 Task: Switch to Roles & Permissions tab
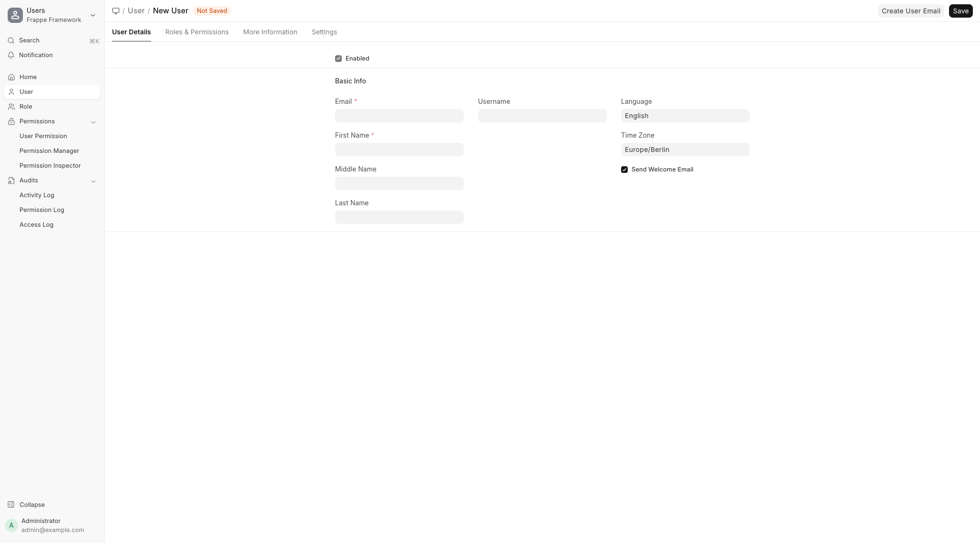click(197, 32)
